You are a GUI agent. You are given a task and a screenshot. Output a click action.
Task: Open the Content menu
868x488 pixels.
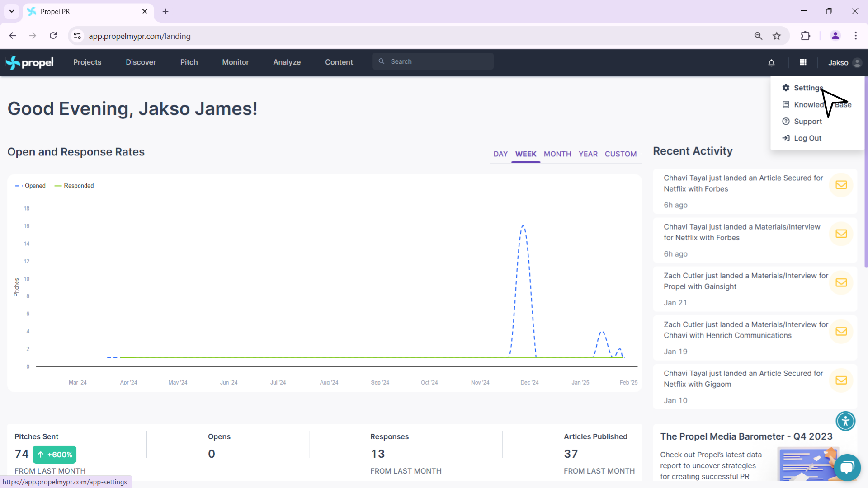(x=339, y=62)
